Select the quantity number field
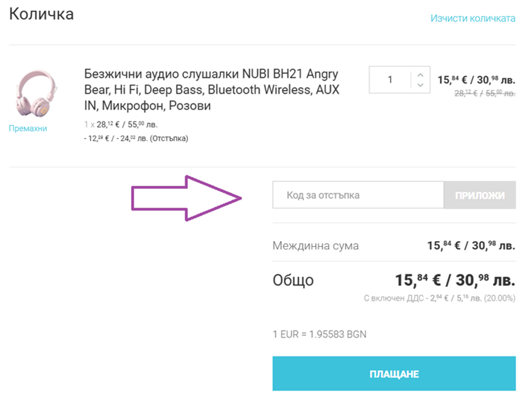Image resolution: width=532 pixels, height=411 pixels. (391, 79)
